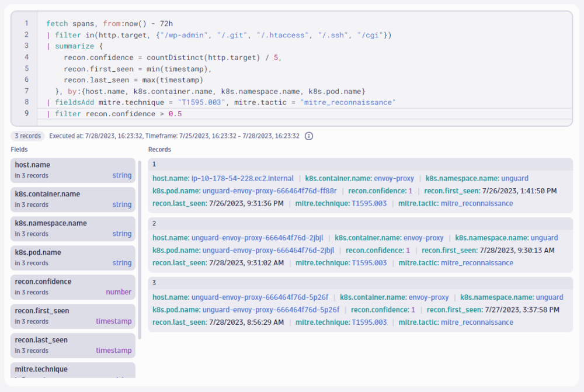Click the "timestamp" label on recon.first_seen

click(x=114, y=321)
